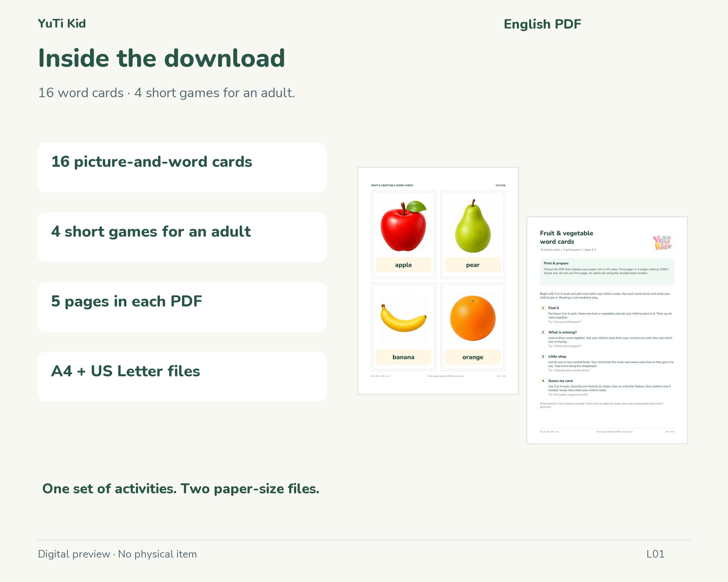
Task: Click the 'banana' word label
Action: [404, 357]
